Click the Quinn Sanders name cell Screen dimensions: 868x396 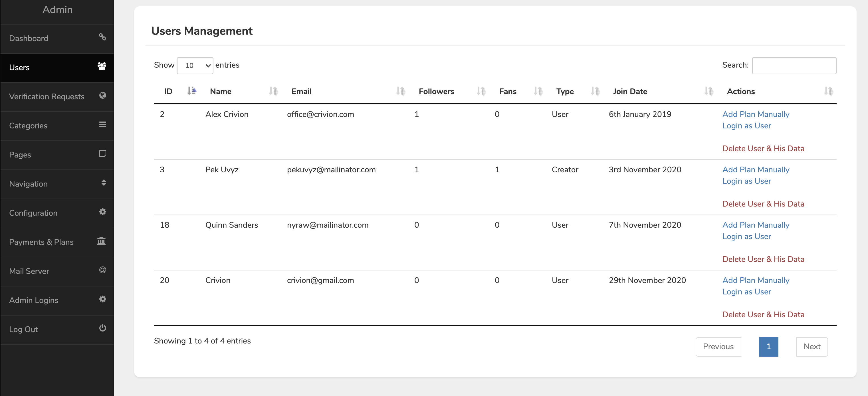(x=231, y=225)
